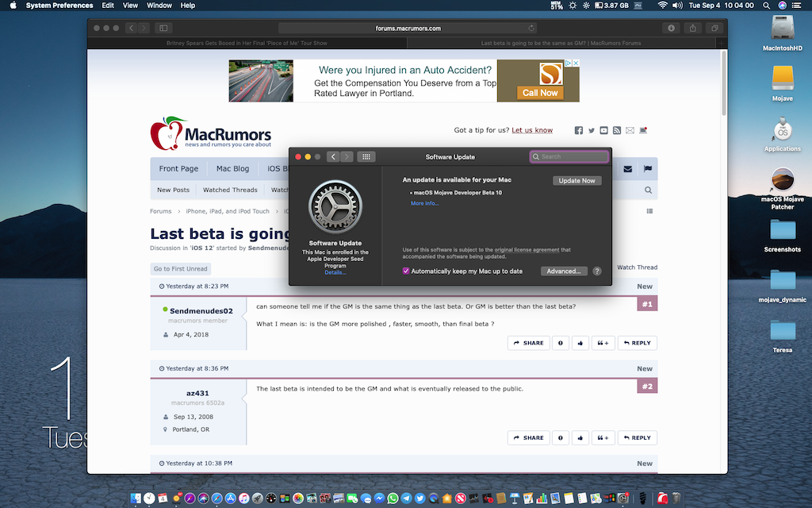This screenshot has width=812, height=508.
Task: Open Wi-Fi menu in menu bar
Action: pos(662,6)
